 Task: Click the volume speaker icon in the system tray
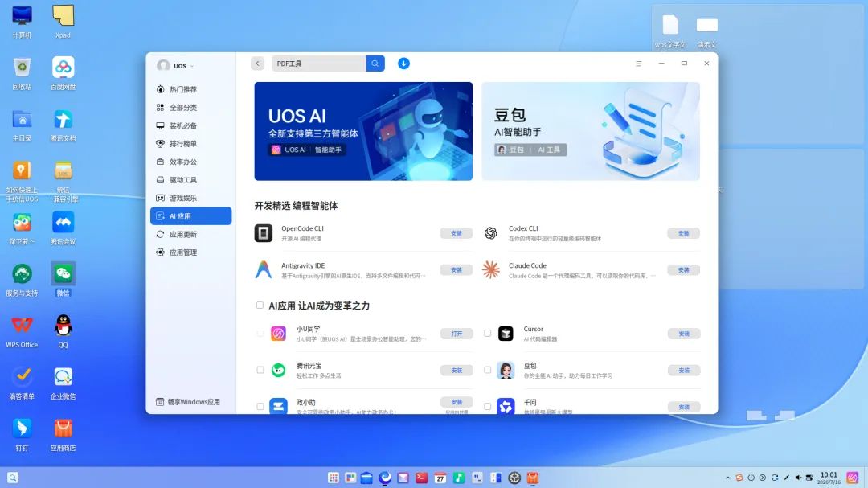(798, 478)
